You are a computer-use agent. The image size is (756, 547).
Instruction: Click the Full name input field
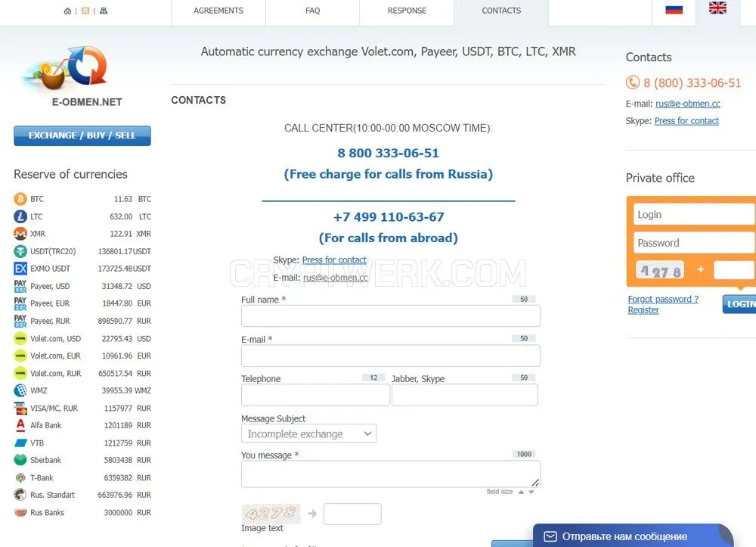click(391, 316)
